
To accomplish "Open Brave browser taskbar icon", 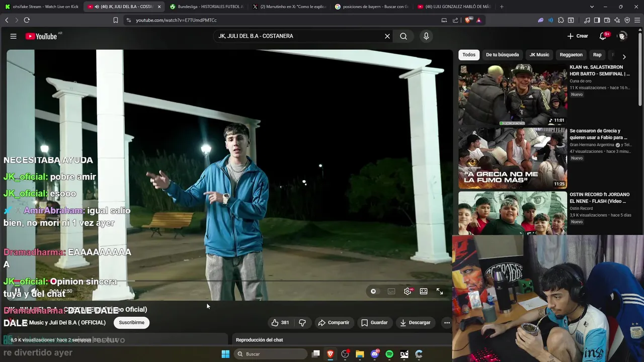I will point(331,354).
